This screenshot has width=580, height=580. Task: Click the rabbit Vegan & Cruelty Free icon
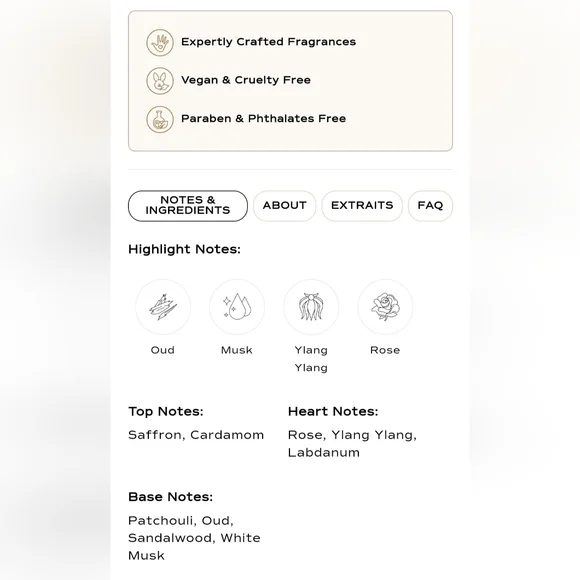pos(160,81)
